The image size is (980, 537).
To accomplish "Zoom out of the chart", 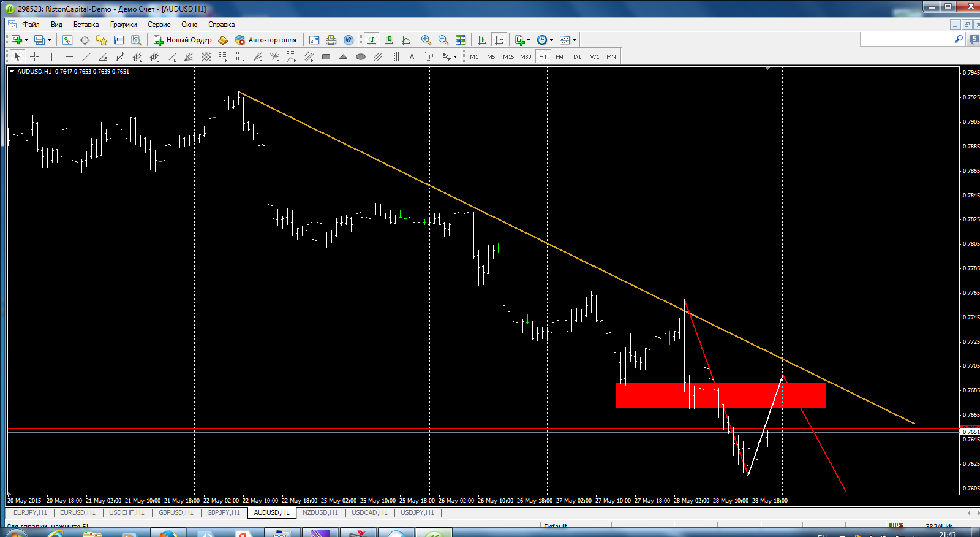I will coord(443,40).
